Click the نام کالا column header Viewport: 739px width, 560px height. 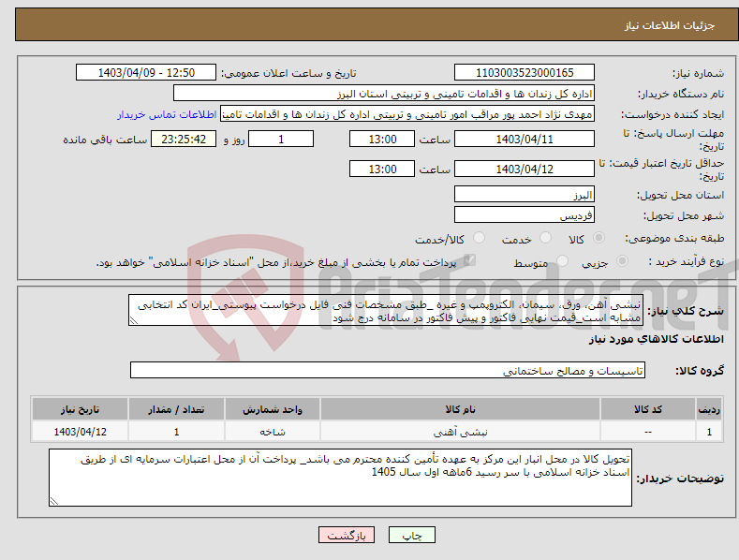460,409
